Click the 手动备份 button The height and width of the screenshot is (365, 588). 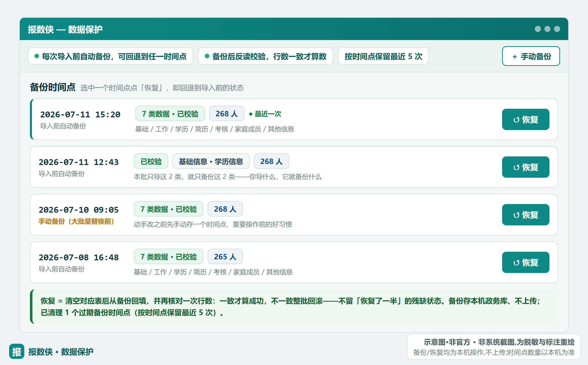(531, 56)
